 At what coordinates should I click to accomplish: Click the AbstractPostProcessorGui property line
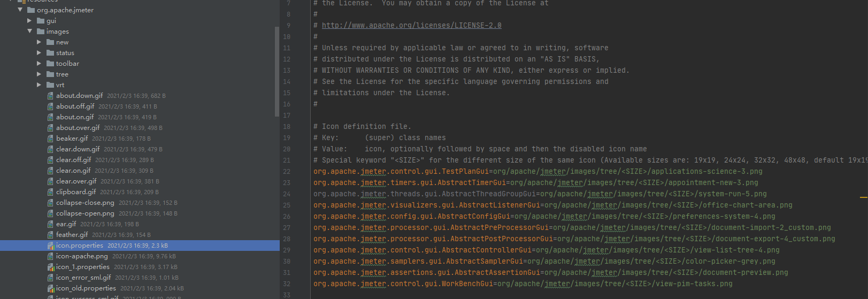(574, 239)
